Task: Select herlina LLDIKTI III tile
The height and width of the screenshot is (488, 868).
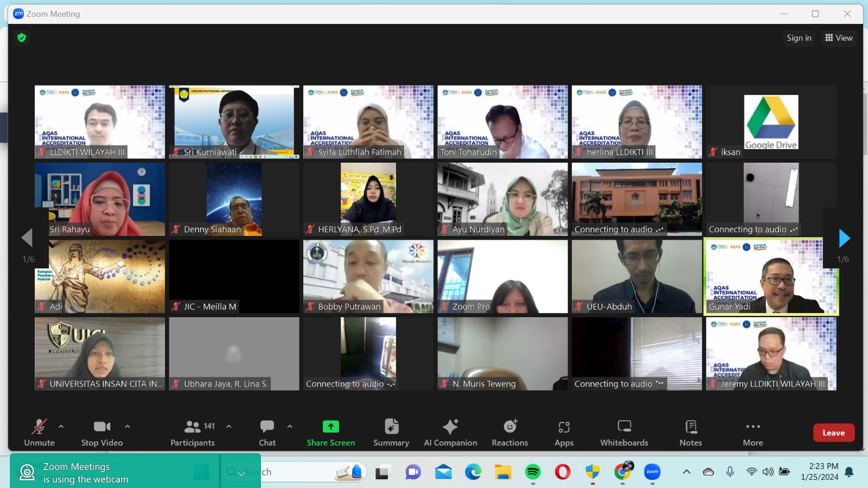Action: coord(637,122)
